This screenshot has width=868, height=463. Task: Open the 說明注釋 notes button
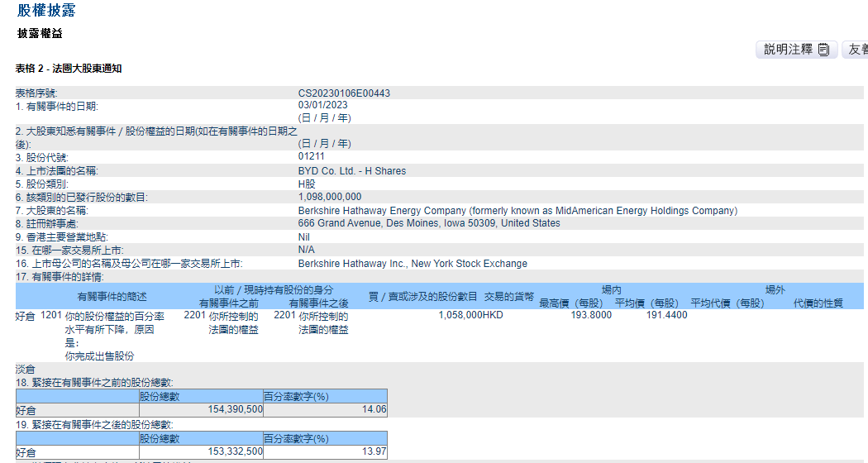point(797,50)
